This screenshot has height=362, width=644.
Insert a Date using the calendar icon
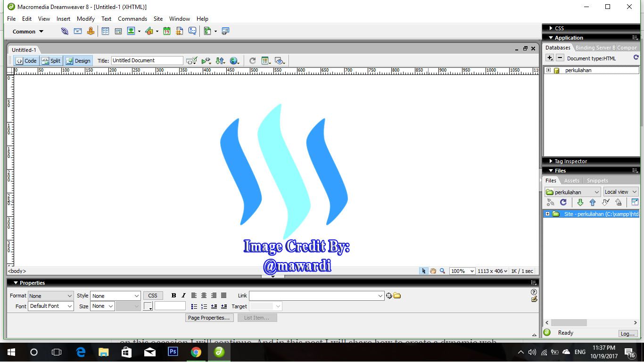tap(166, 31)
